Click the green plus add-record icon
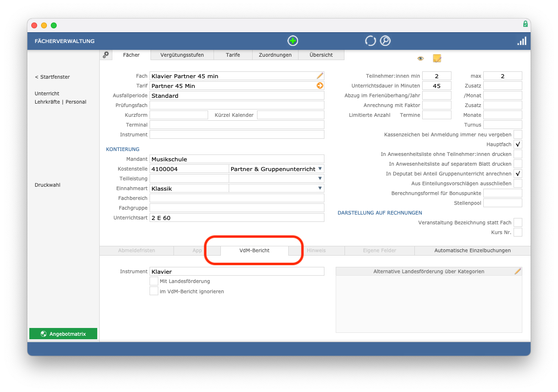The width and height of the screenshot is (558, 392). click(293, 41)
